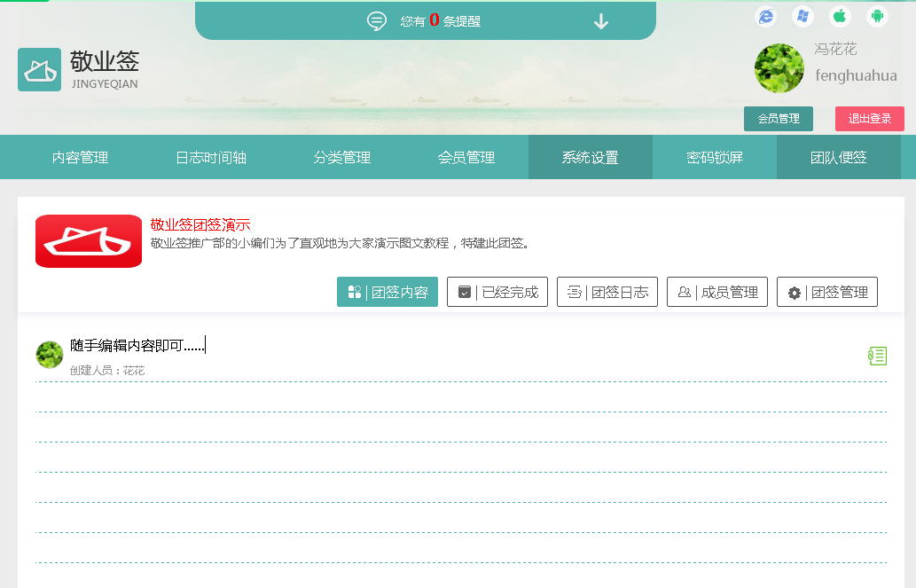Click the note creator's small avatar
Viewport: 916px width, 588px height.
click(x=50, y=355)
